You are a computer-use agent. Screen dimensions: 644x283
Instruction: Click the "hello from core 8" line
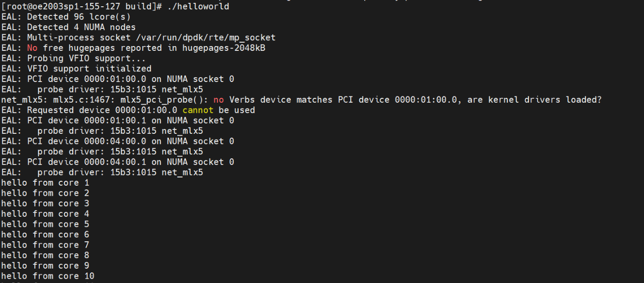click(45, 255)
